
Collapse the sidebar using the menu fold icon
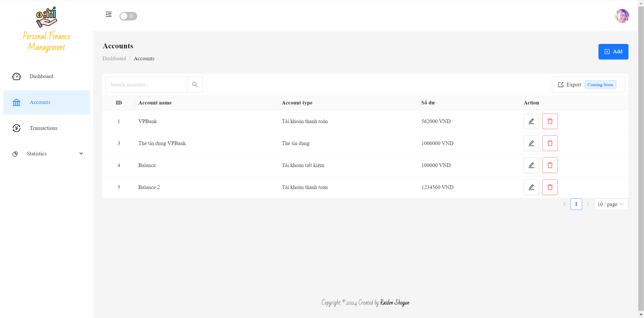pyautogui.click(x=109, y=14)
